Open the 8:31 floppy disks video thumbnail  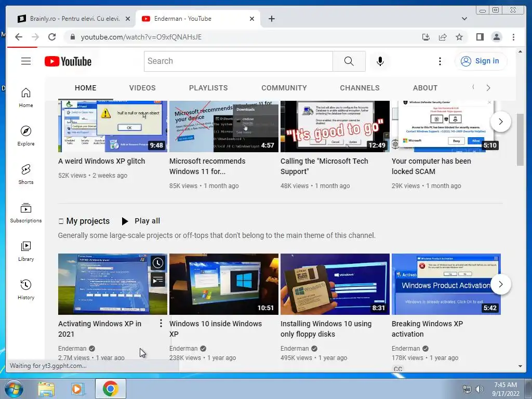pos(335,284)
